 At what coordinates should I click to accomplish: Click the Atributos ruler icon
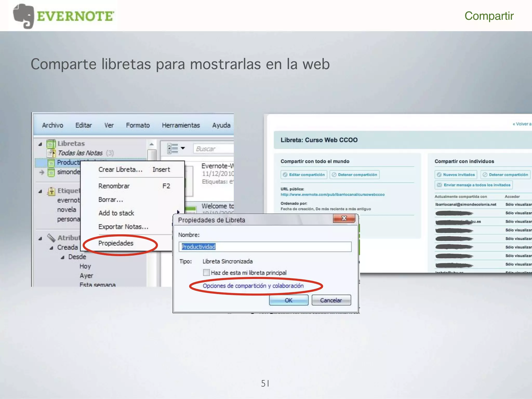coord(51,237)
